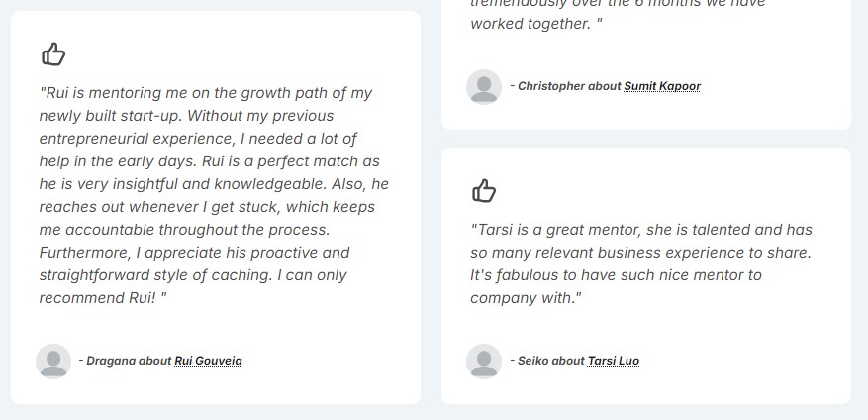Click the "- Seiko about" attribution text

click(547, 361)
